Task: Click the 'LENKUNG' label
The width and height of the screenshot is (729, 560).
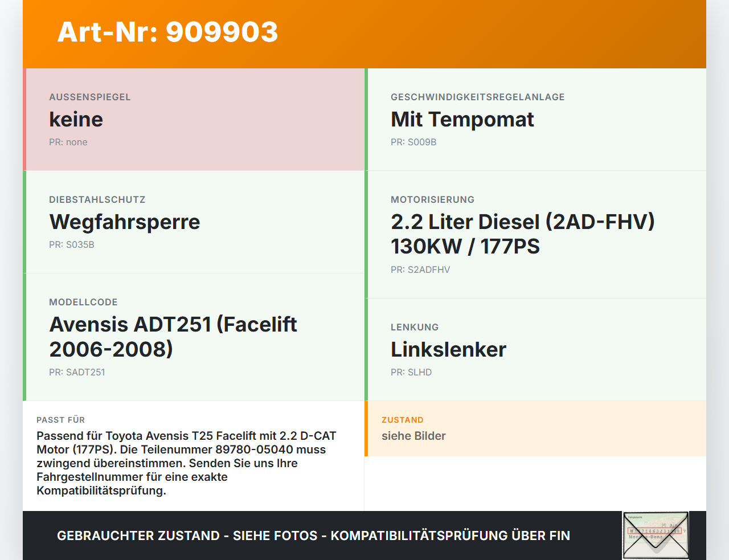Action: [415, 328]
